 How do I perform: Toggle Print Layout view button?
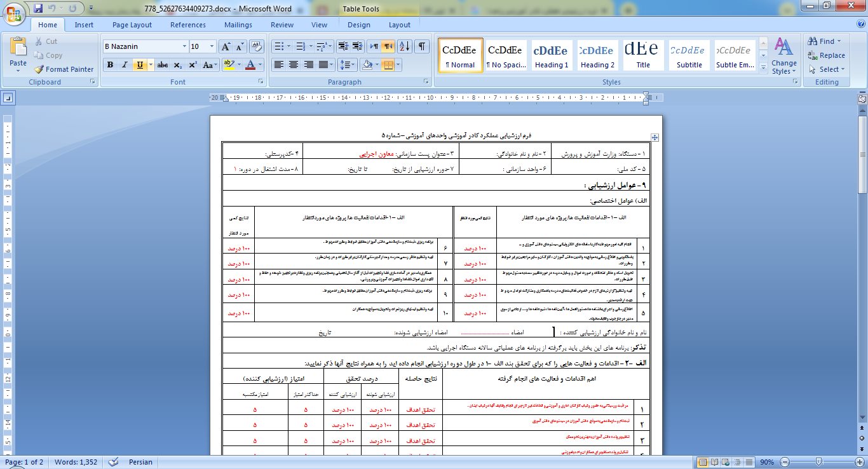(x=703, y=462)
